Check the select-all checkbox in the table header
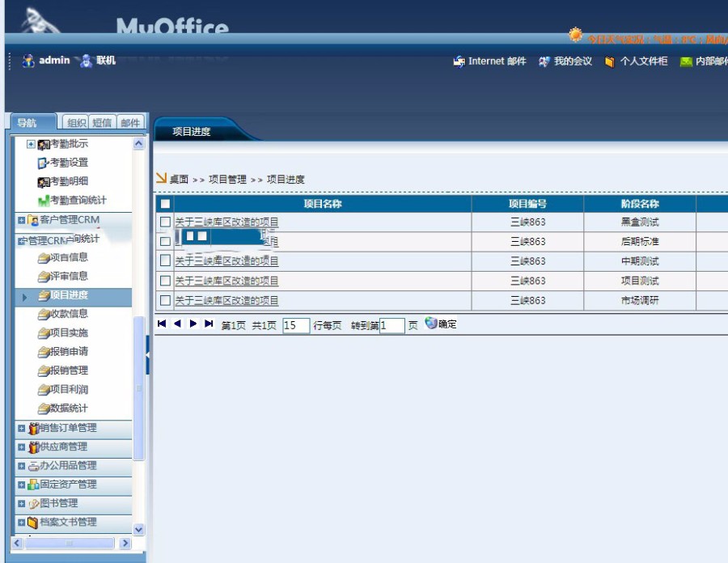 tap(165, 204)
